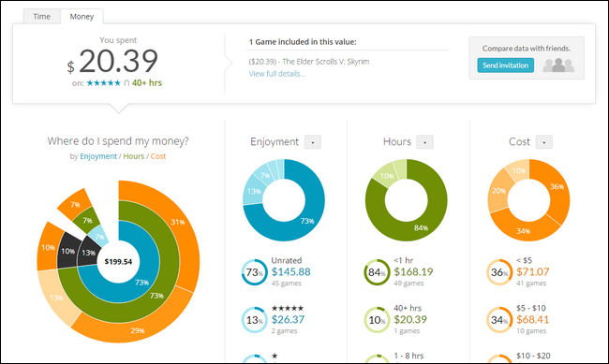609x364 pixels.
Task: Open the Cost dropdown arrow
Action: coord(544,142)
